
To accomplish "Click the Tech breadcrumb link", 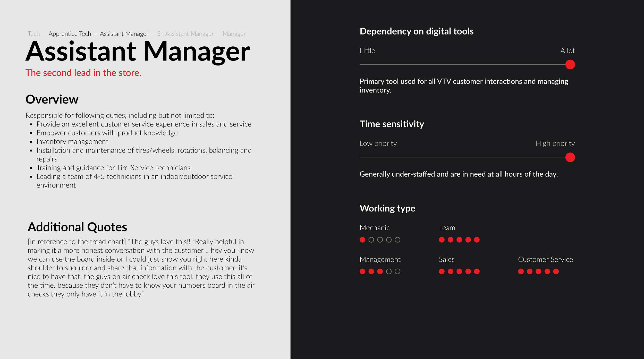I will (x=34, y=34).
